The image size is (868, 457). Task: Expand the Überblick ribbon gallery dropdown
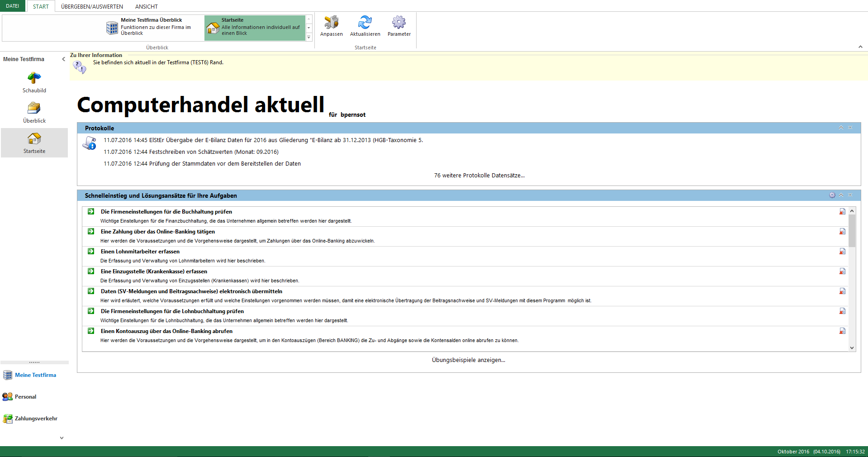(309, 38)
